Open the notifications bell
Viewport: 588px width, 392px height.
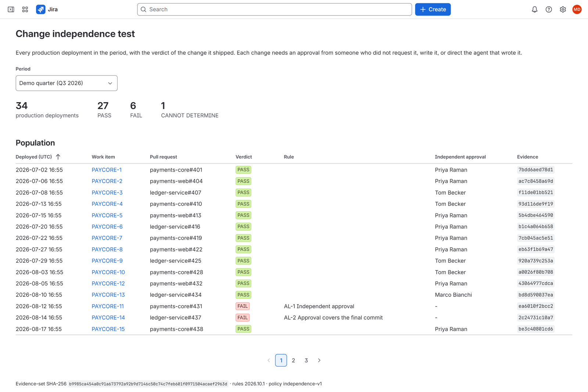point(535,10)
